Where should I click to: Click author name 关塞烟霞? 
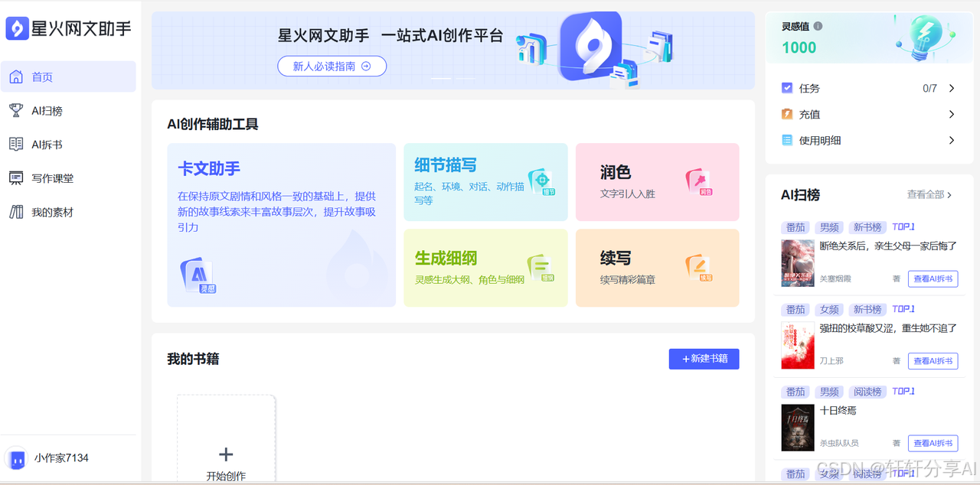click(x=835, y=279)
